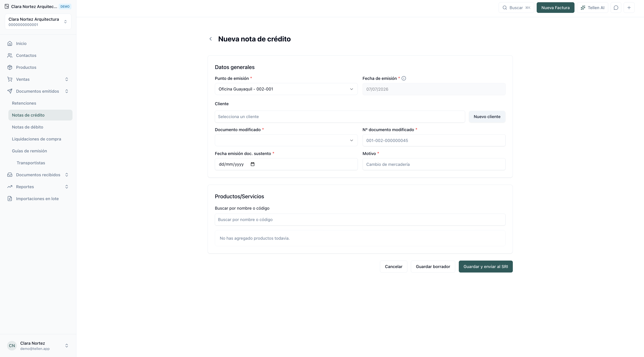Open the calendar picker icon in Fecha emisión doc. sustento
This screenshot has height=357, width=644.
coord(252,164)
